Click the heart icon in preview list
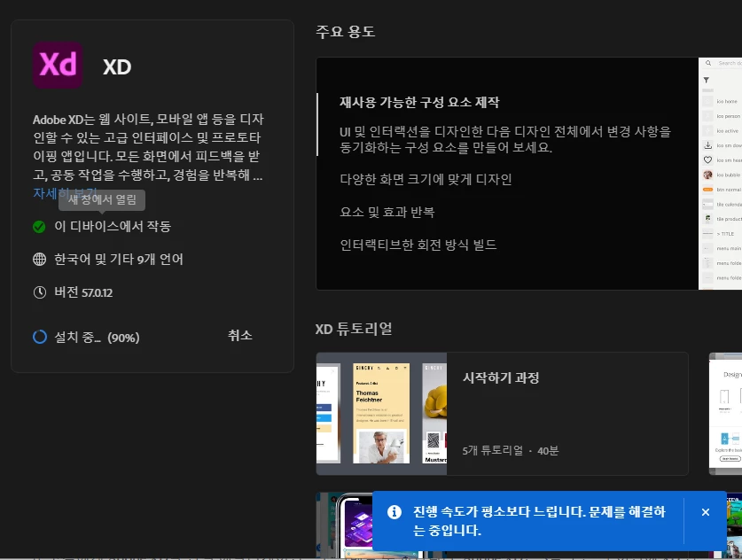Image resolution: width=742 pixels, height=560 pixels. [x=708, y=159]
